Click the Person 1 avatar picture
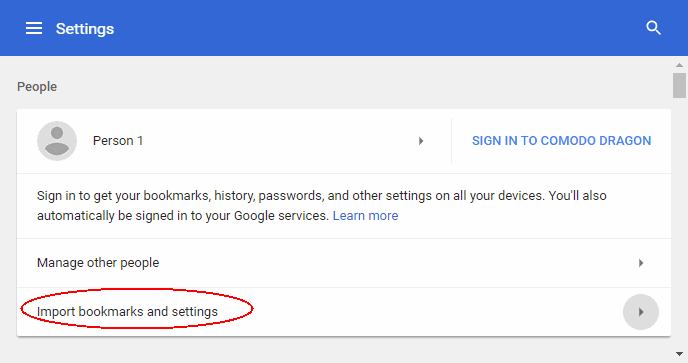The image size is (688, 363). pyautogui.click(x=57, y=141)
